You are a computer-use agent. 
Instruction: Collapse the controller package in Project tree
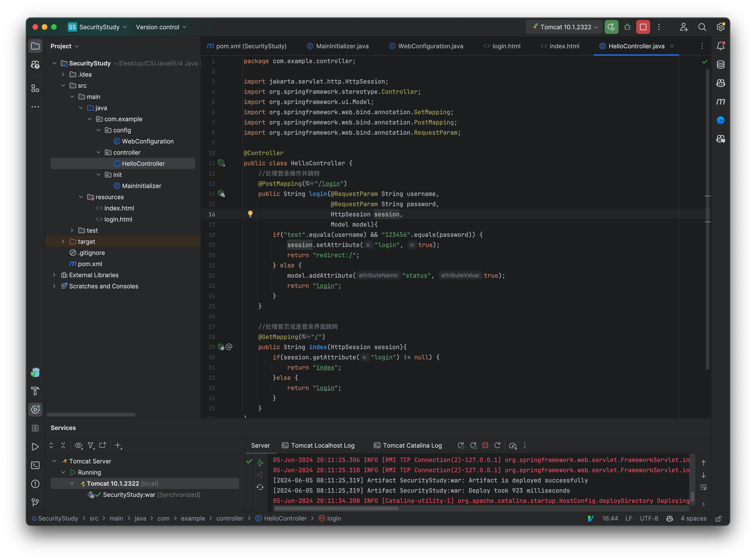98,152
